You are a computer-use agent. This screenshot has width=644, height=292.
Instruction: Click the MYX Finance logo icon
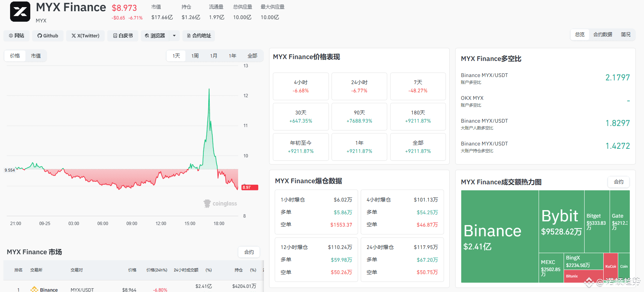pyautogui.click(x=20, y=12)
